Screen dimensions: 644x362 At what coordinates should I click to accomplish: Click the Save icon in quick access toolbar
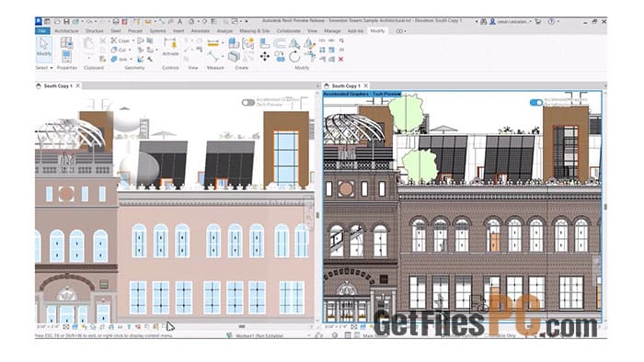click(66, 21)
